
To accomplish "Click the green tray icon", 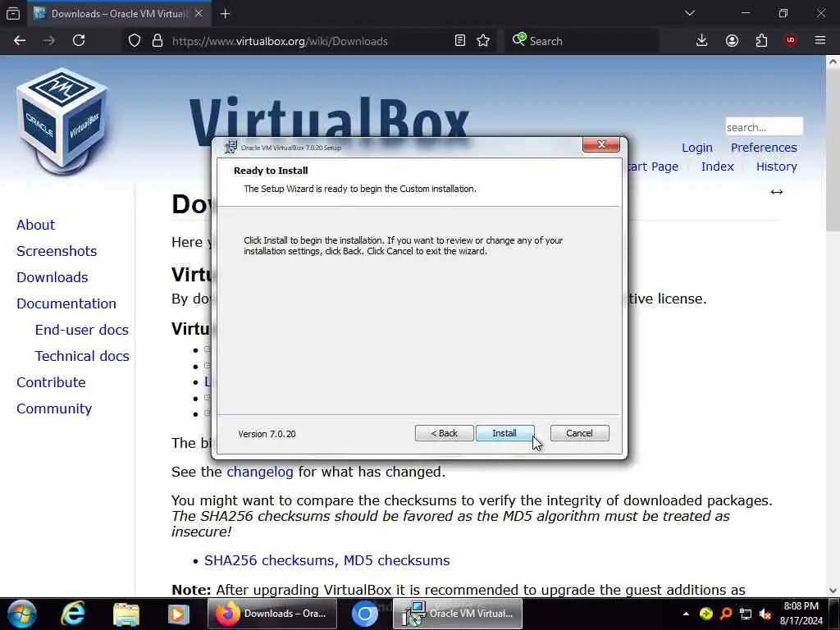I will (706, 614).
